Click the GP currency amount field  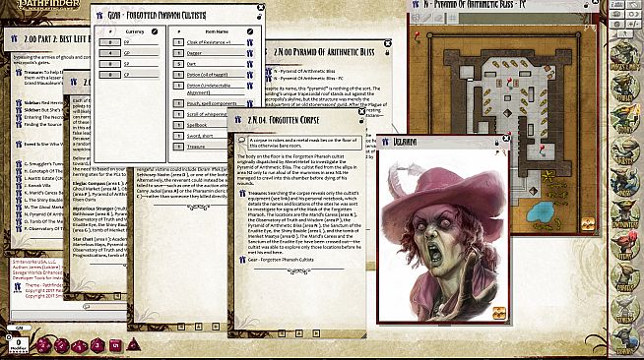coord(110,53)
